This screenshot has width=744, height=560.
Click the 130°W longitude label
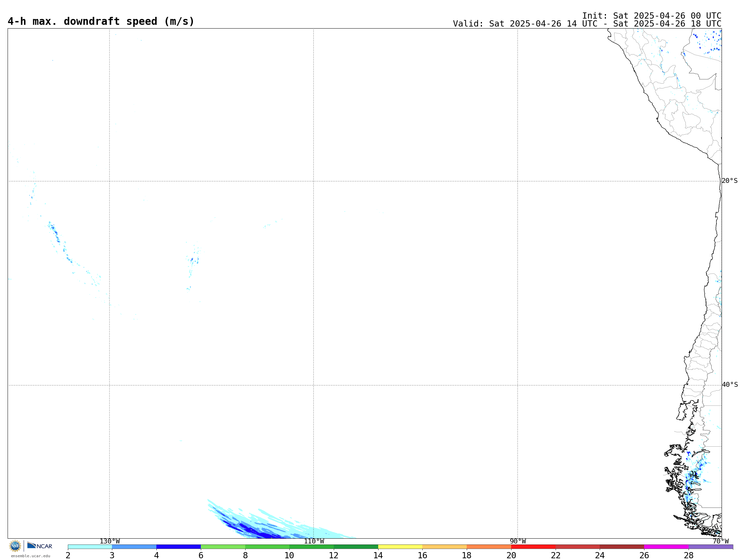tap(110, 541)
